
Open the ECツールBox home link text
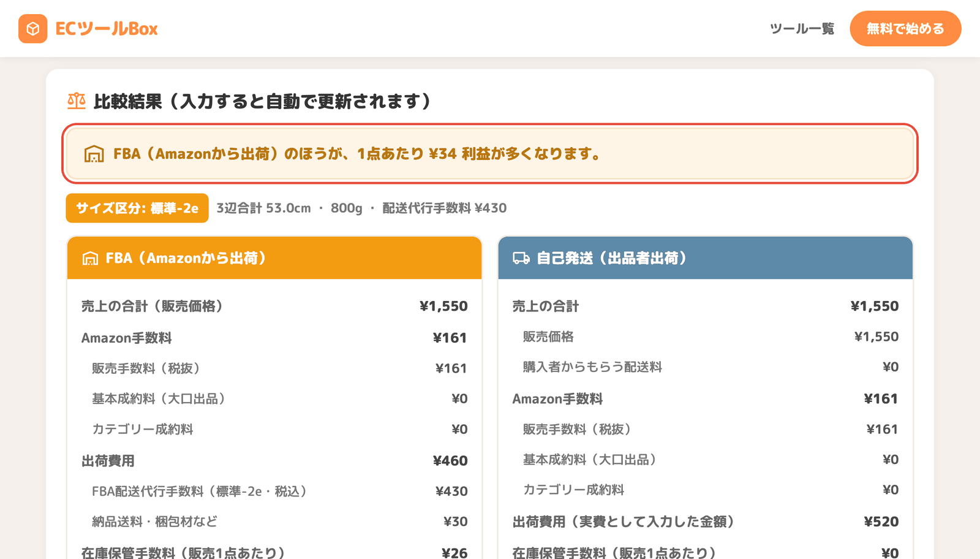(107, 29)
